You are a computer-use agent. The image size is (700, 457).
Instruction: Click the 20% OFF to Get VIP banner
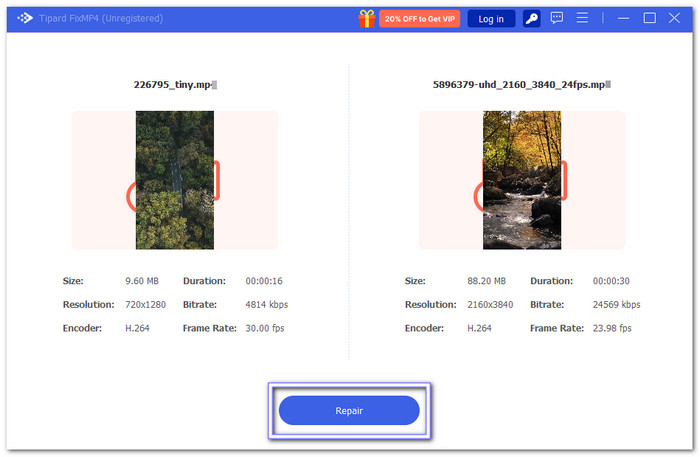419,19
